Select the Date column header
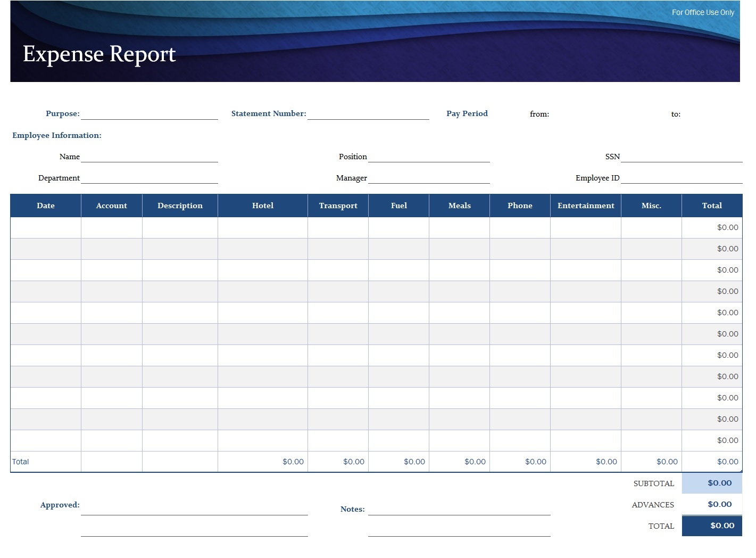The image size is (756, 558). tap(45, 206)
